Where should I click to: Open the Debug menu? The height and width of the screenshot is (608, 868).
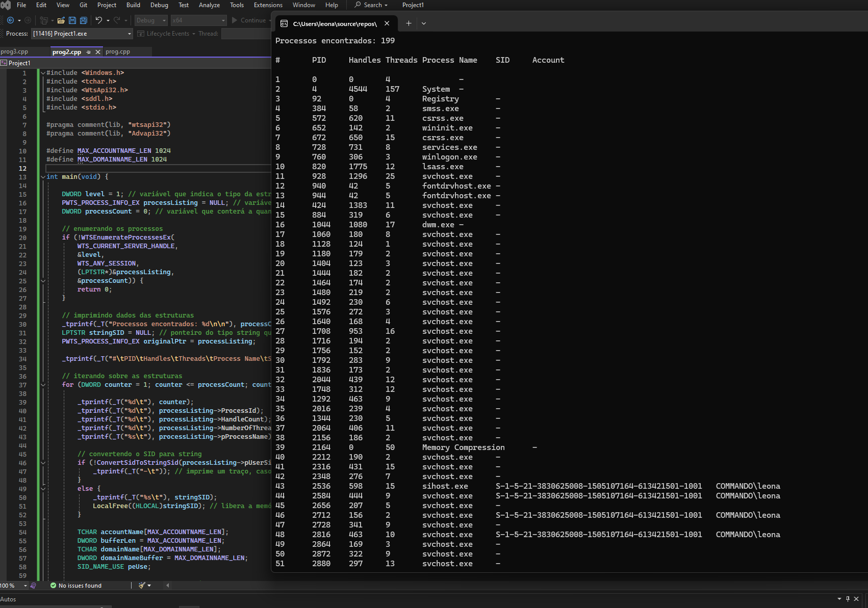click(x=159, y=5)
